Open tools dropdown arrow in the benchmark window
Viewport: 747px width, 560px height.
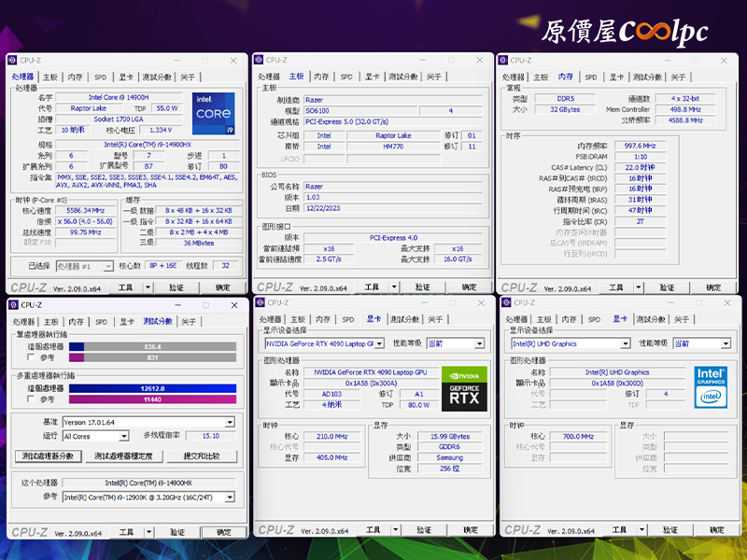(x=149, y=532)
